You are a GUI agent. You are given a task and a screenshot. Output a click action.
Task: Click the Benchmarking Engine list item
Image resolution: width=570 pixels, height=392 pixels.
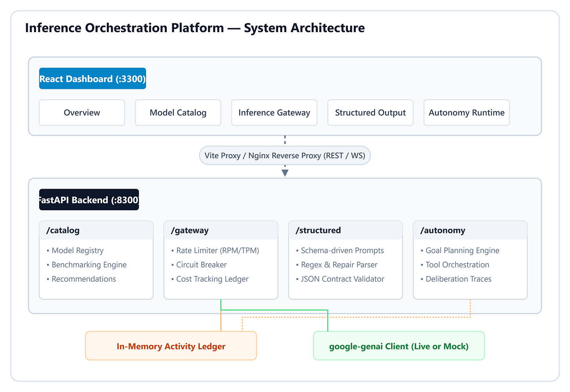87,265
